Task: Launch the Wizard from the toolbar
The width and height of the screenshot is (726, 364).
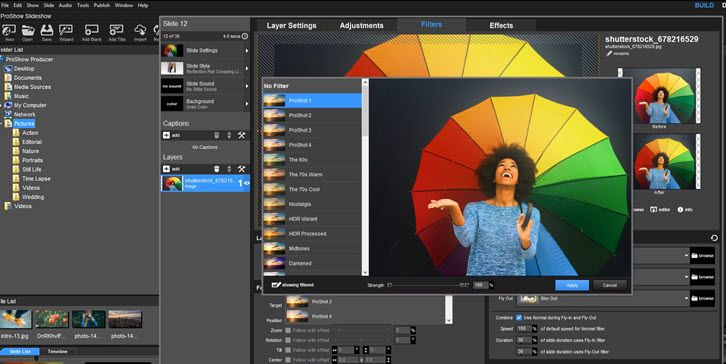Action: point(66,31)
